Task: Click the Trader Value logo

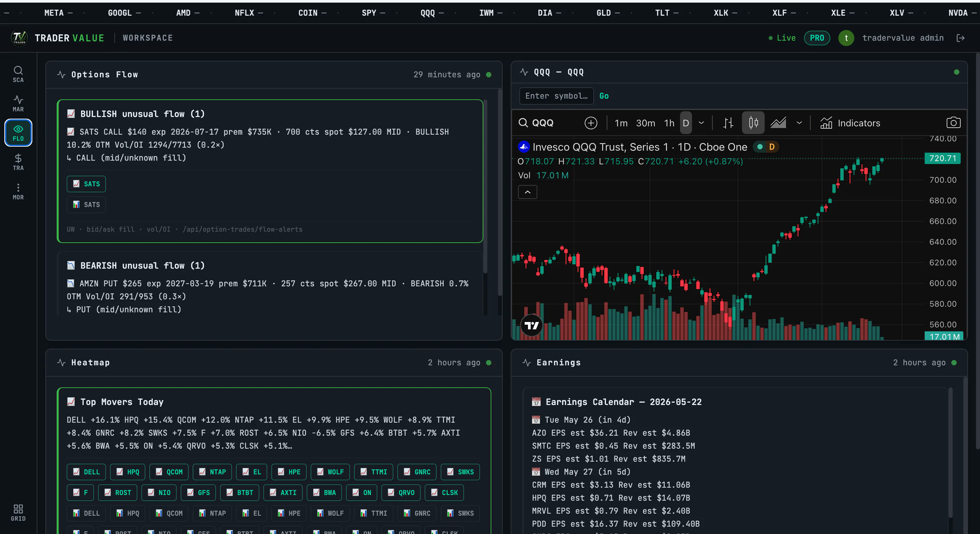Action: pos(19,38)
